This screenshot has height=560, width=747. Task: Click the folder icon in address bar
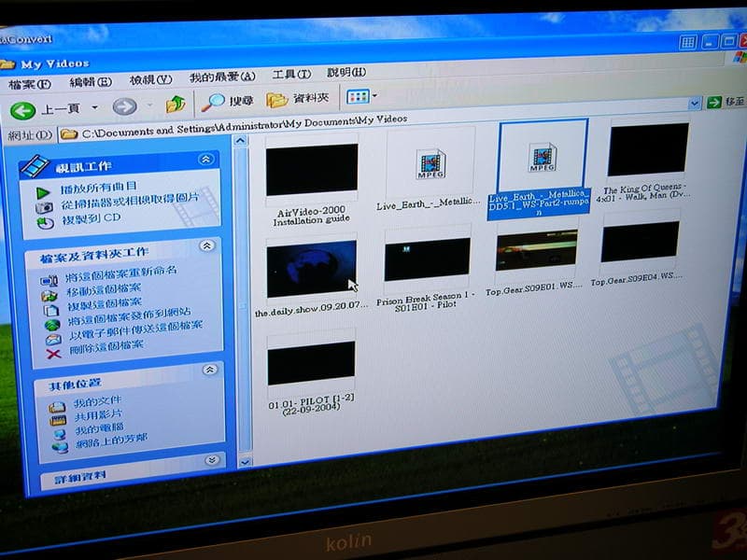(68, 134)
